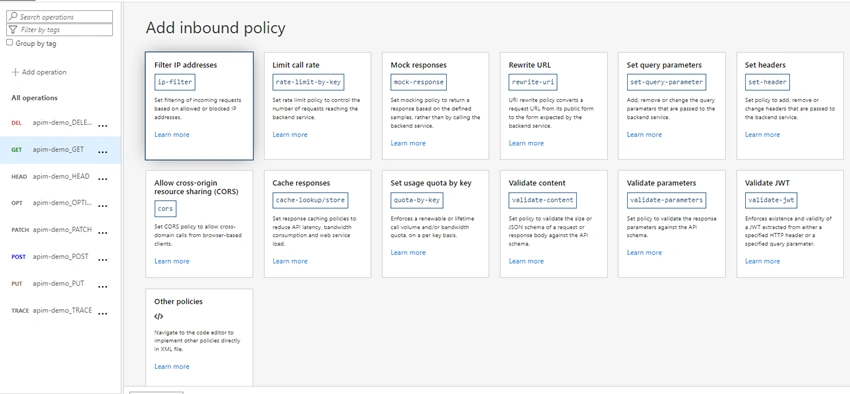Click the set-header code tag
The image size is (850, 394).
click(x=767, y=82)
